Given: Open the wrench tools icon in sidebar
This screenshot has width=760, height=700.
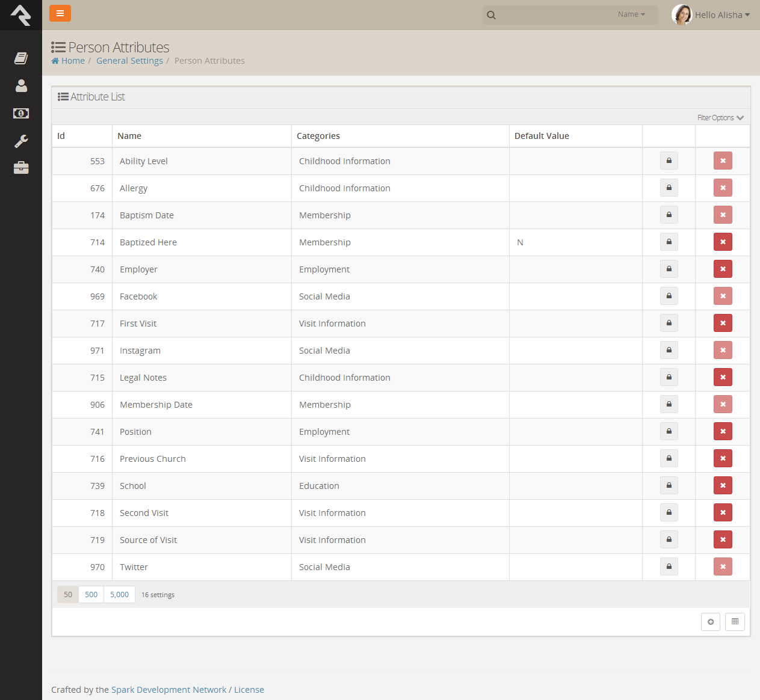Looking at the screenshot, I should pos(21,141).
